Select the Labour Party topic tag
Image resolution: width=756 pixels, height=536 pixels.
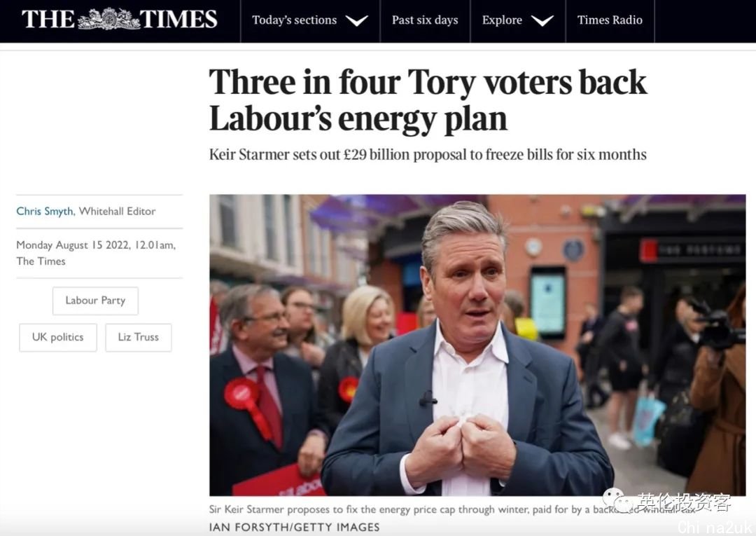(x=95, y=301)
